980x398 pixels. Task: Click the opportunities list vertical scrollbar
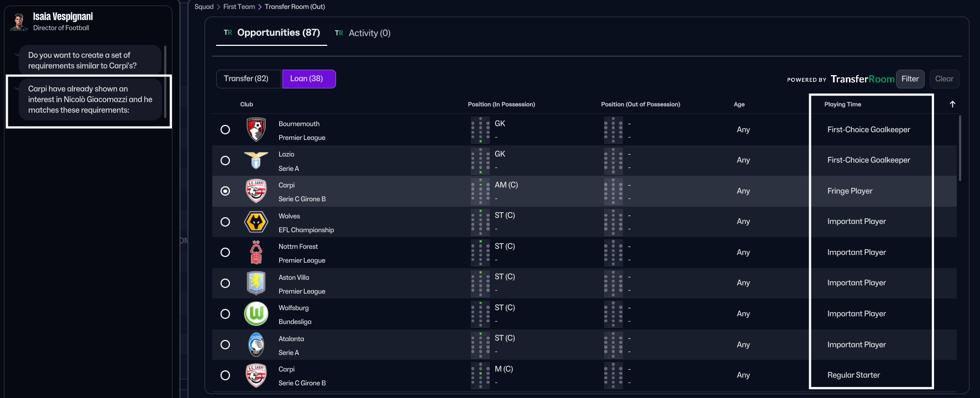960,148
